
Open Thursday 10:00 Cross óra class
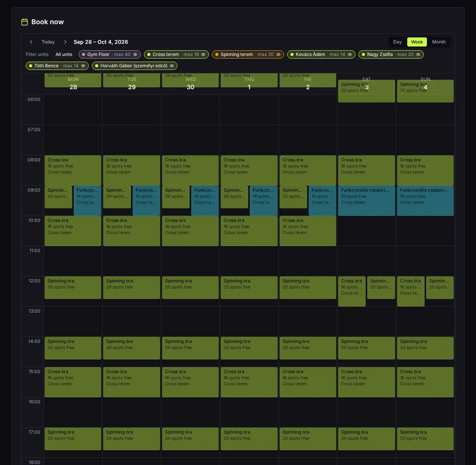[x=249, y=231]
